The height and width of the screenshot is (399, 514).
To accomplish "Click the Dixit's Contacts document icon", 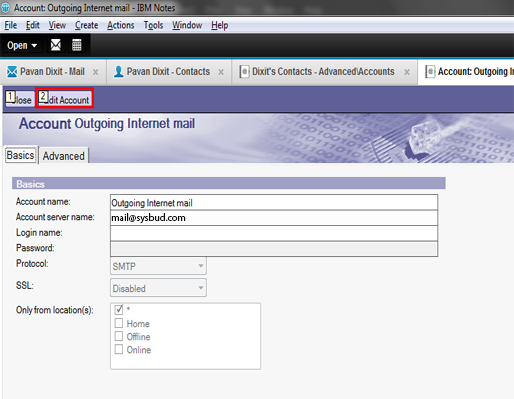I will (x=244, y=72).
